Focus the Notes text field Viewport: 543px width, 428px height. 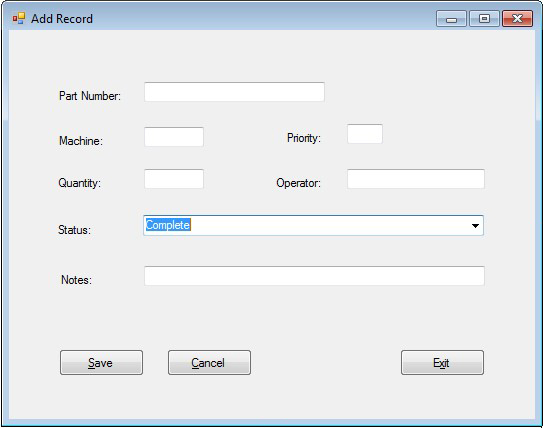pos(314,276)
